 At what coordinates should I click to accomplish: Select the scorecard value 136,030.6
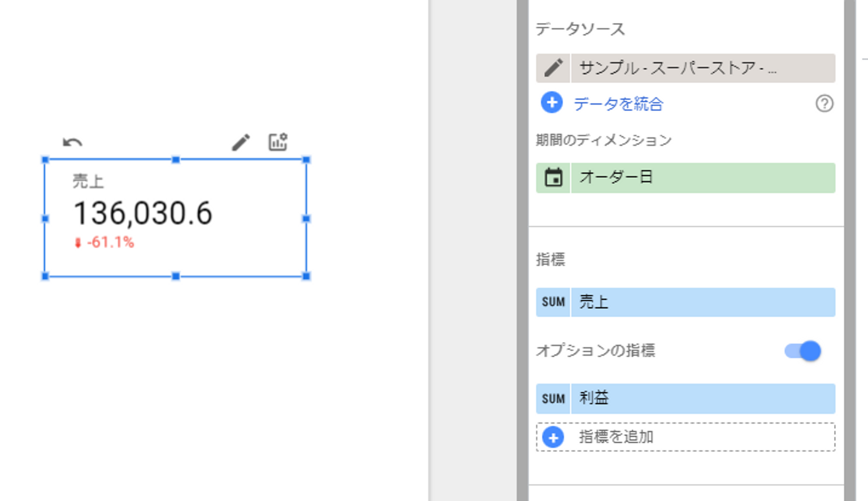click(x=143, y=213)
